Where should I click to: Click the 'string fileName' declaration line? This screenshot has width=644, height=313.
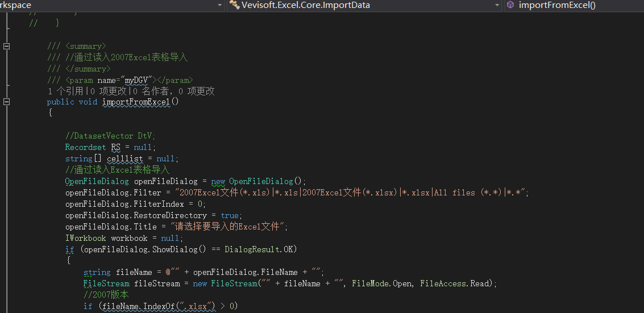203,272
